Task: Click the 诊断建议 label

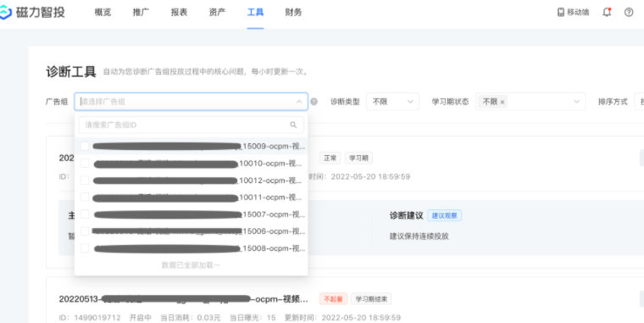Action: coord(406,215)
